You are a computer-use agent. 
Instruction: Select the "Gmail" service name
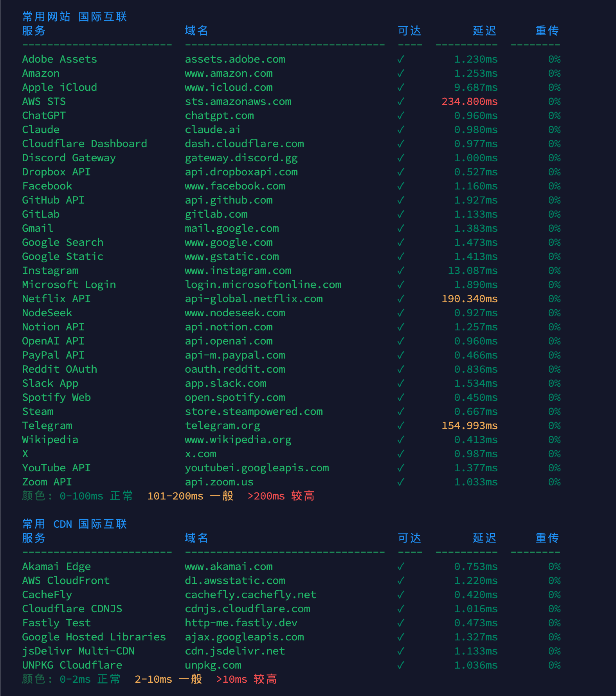38,228
